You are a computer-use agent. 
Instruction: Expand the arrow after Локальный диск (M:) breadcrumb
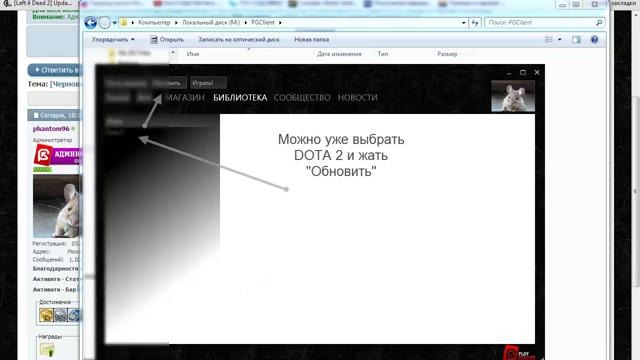(x=246, y=22)
